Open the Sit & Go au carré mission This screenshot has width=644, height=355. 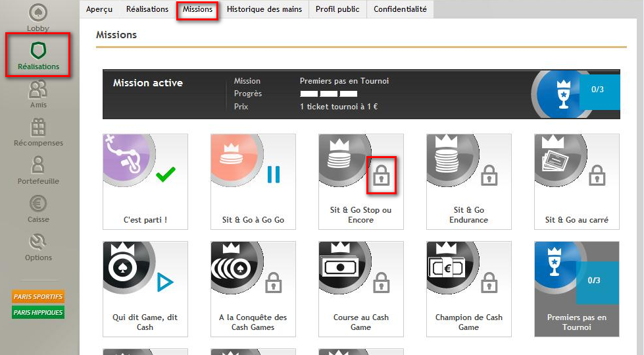[577, 181]
